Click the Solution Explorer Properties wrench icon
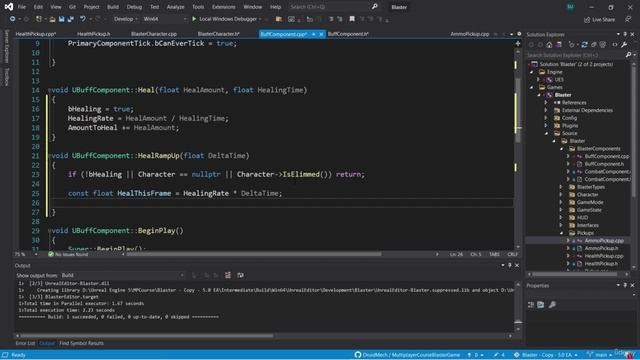The image size is (640, 360). [x=624, y=44]
